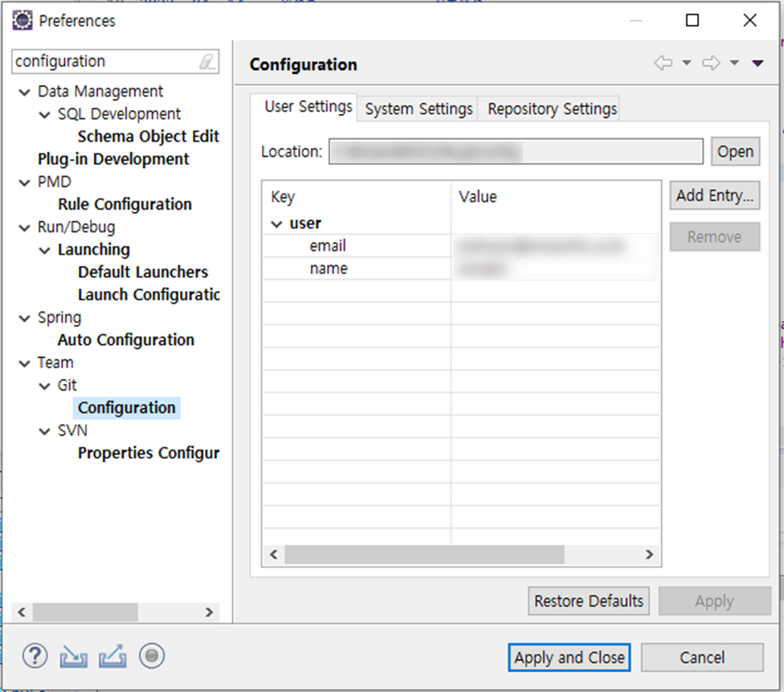Collapse the Team tree node
784x692 pixels.
24,363
